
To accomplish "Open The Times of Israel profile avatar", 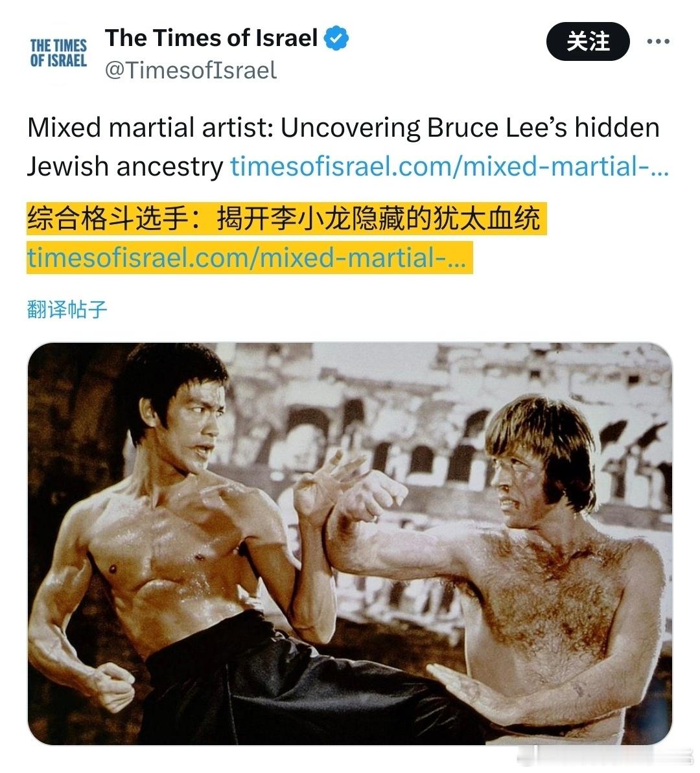I will pos(58,53).
